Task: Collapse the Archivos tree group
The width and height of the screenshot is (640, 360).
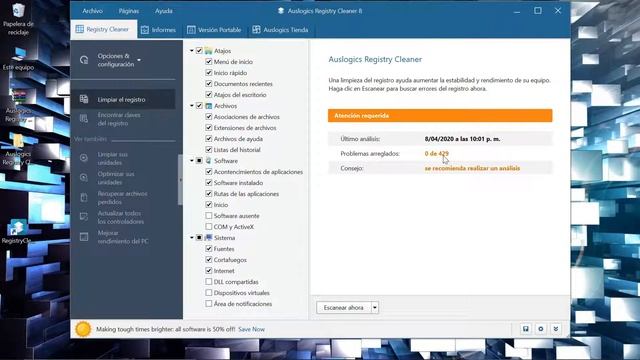Action: [191, 106]
